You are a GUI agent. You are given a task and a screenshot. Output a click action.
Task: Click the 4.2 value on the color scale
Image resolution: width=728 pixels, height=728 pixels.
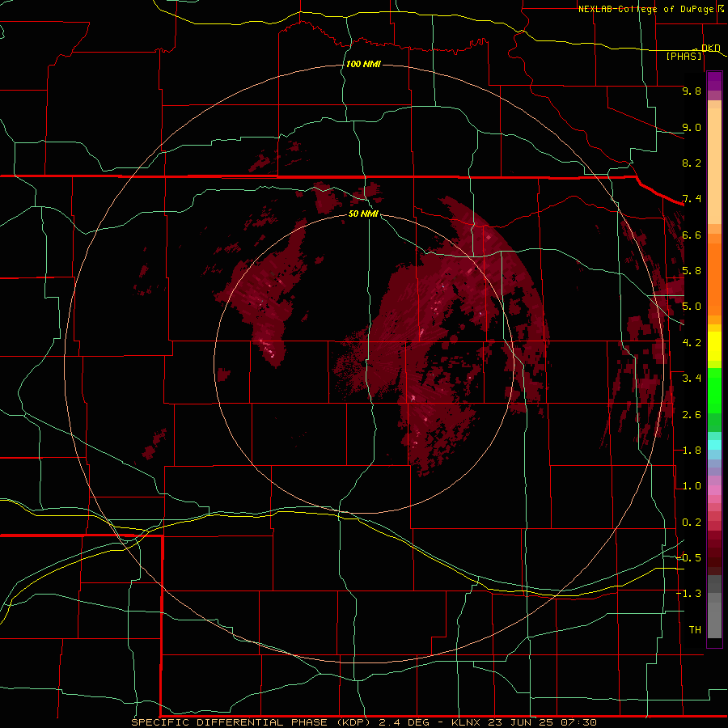click(692, 343)
